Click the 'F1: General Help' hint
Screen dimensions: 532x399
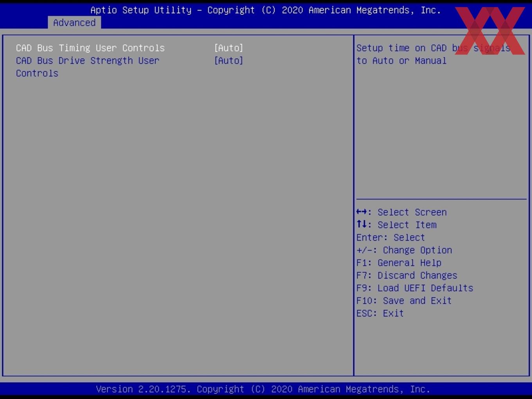pyautogui.click(x=399, y=262)
